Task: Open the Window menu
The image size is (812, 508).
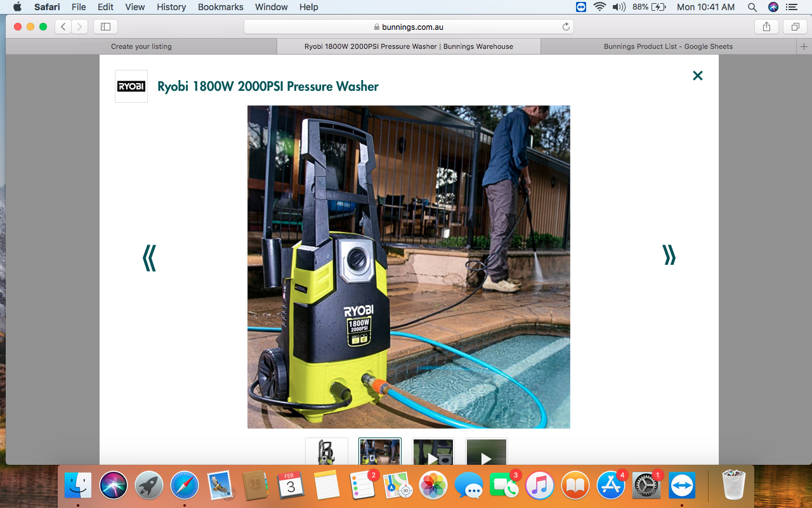Action: point(272,7)
